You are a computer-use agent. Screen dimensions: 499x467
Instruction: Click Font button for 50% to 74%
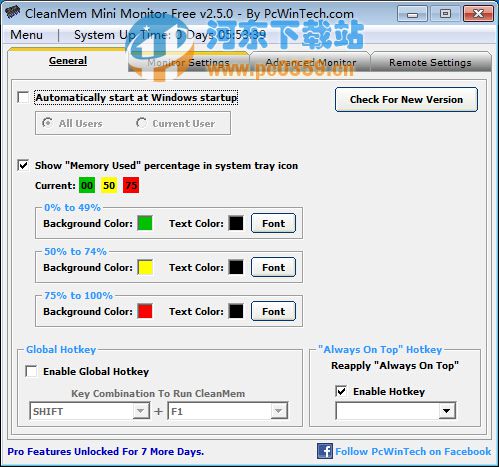click(x=273, y=267)
